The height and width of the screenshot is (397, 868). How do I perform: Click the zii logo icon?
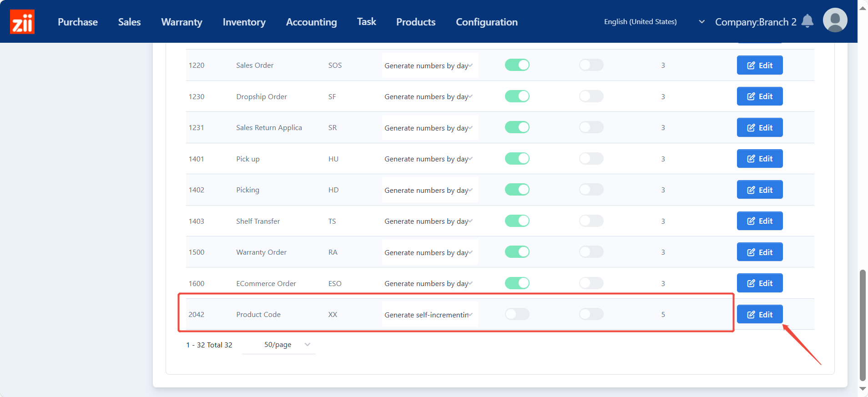22,22
